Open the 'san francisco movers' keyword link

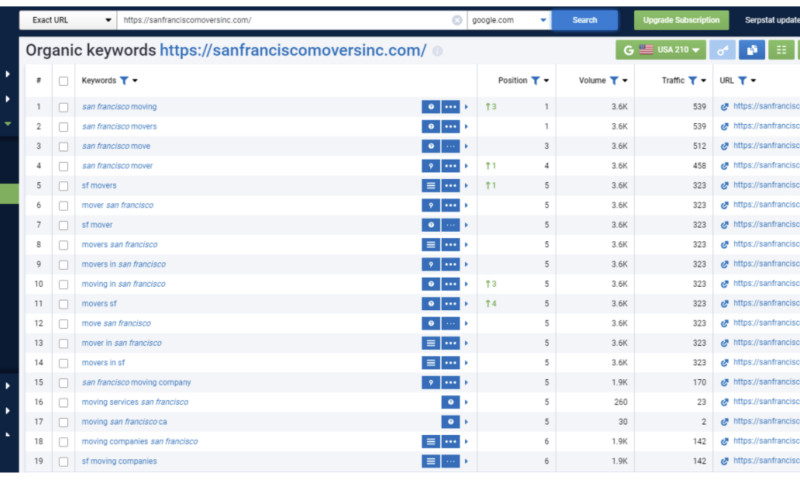[x=119, y=127]
